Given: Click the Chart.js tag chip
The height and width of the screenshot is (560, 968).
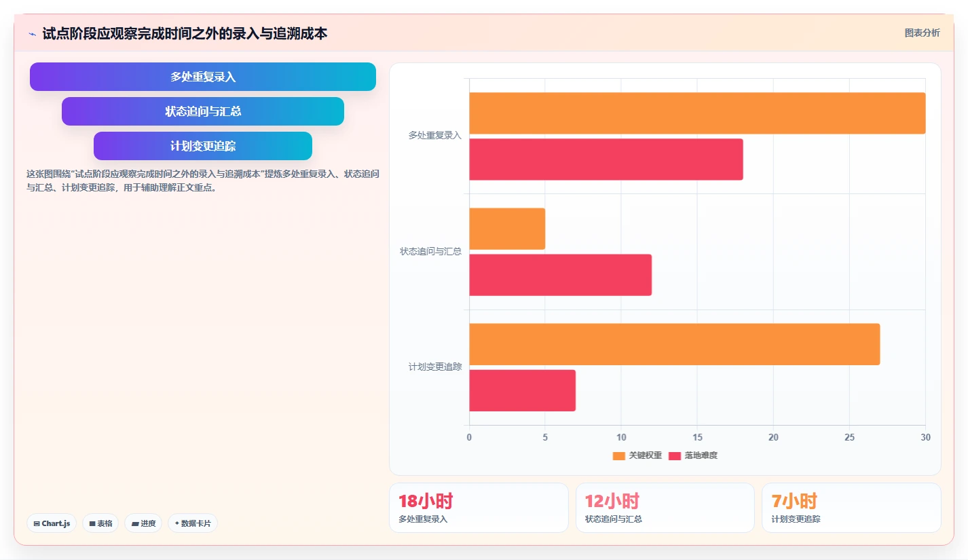Looking at the screenshot, I should tap(52, 523).
